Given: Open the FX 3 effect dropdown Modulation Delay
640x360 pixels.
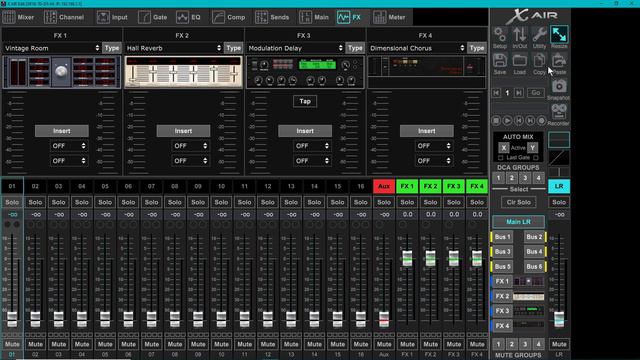Looking at the screenshot, I should [295, 48].
